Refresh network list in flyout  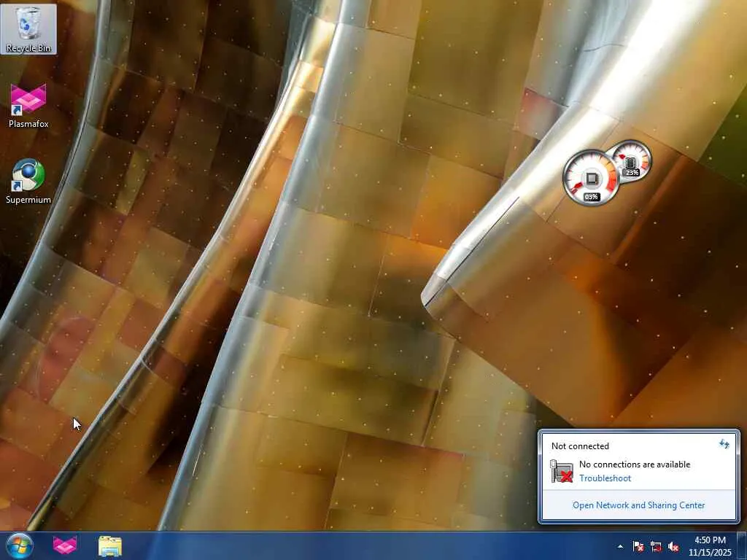pyautogui.click(x=724, y=444)
